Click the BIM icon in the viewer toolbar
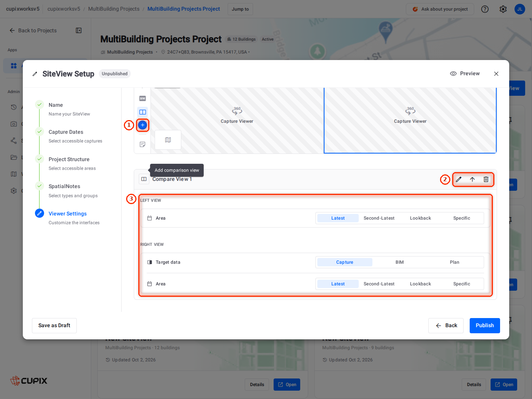This screenshot has height=399, width=532. pyautogui.click(x=142, y=98)
